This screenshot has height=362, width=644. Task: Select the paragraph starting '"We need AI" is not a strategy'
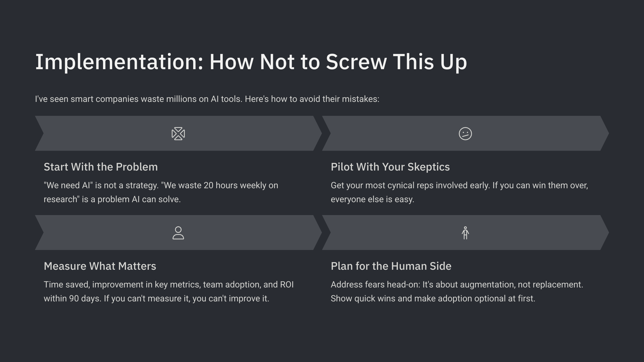click(161, 192)
